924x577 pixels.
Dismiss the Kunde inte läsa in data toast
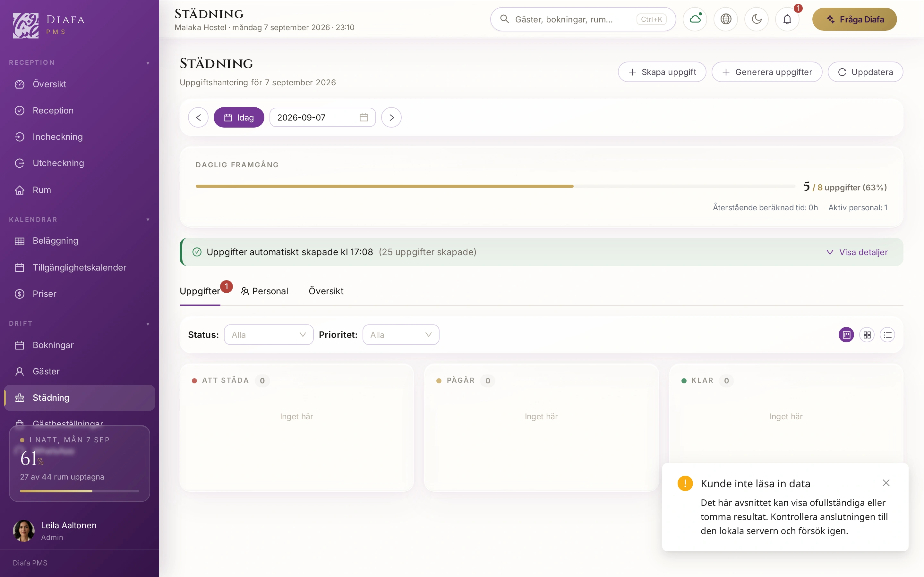pyautogui.click(x=886, y=483)
